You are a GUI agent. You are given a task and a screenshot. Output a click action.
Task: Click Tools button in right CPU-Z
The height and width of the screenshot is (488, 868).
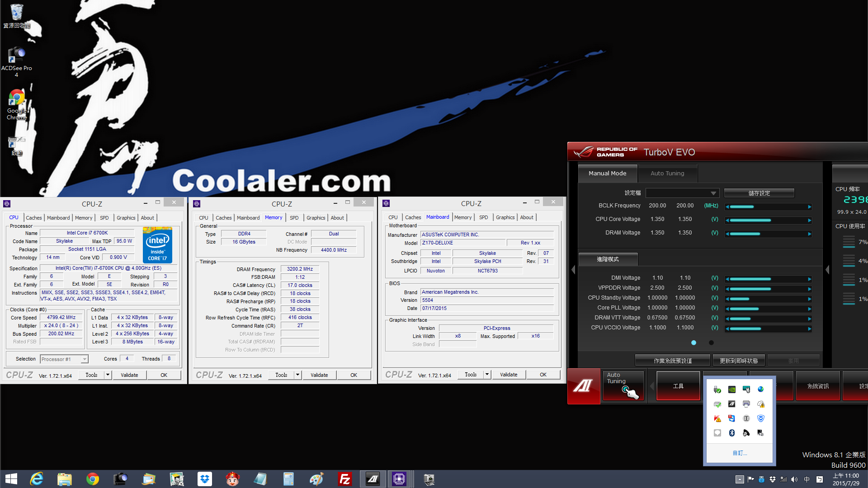(x=471, y=375)
